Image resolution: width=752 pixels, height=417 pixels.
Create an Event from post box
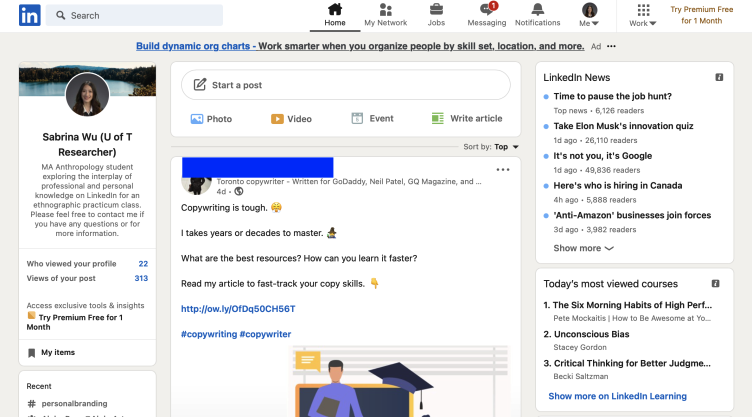[372, 119]
